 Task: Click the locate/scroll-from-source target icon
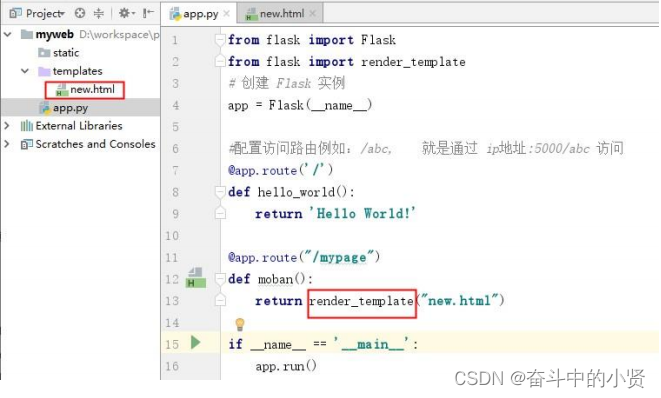click(80, 13)
